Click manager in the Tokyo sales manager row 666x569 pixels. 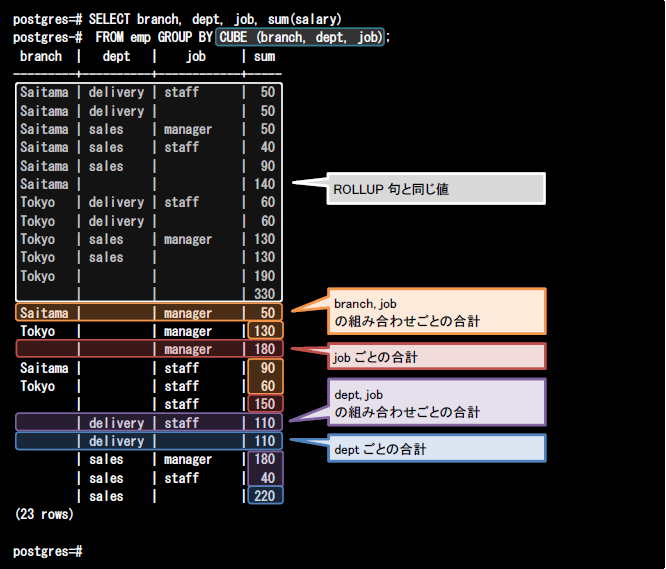[x=188, y=239]
